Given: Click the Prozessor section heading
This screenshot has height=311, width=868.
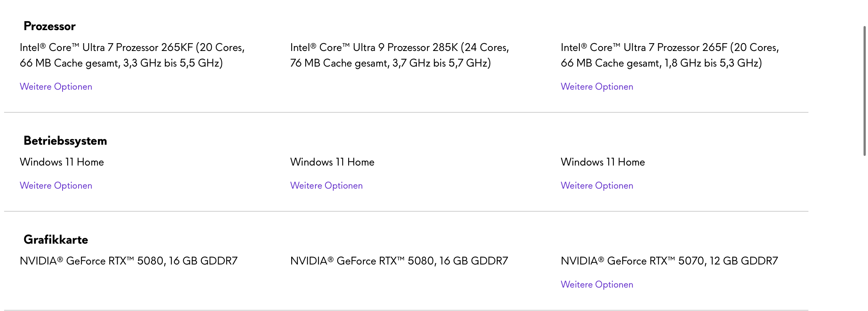Looking at the screenshot, I should pos(50,26).
